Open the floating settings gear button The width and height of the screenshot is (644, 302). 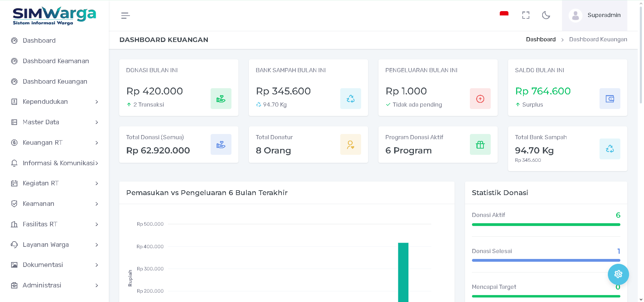(x=618, y=274)
